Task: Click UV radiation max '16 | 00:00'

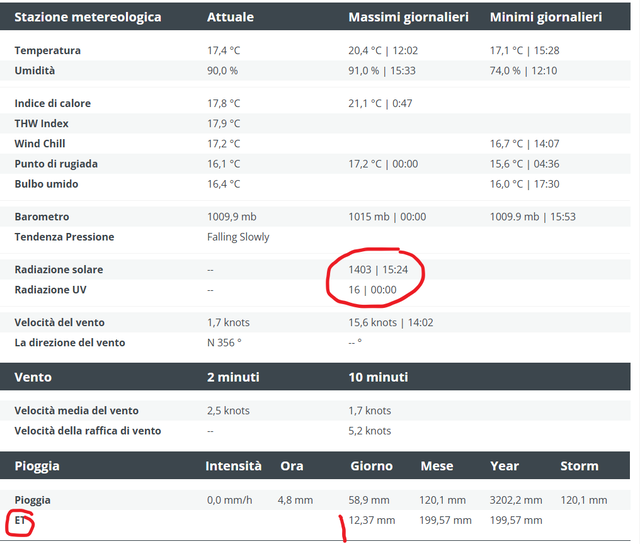Action: (372, 290)
